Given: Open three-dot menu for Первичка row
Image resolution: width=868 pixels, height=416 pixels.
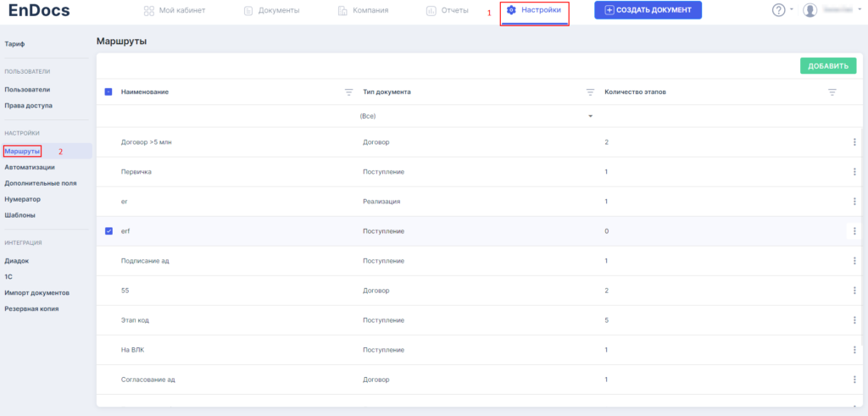Looking at the screenshot, I should point(854,172).
